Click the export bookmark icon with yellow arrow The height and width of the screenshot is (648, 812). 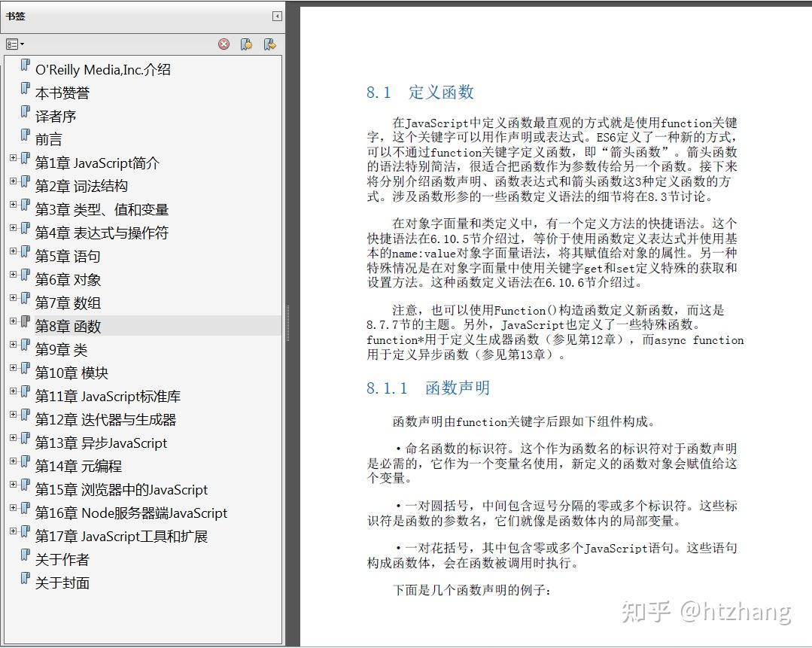pyautogui.click(x=269, y=44)
